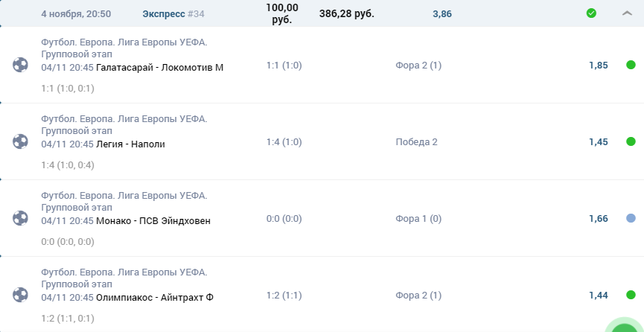The width and height of the screenshot is (644, 332).
Task: Open the Галатасарай - Локомотив М match
Action: click(160, 68)
